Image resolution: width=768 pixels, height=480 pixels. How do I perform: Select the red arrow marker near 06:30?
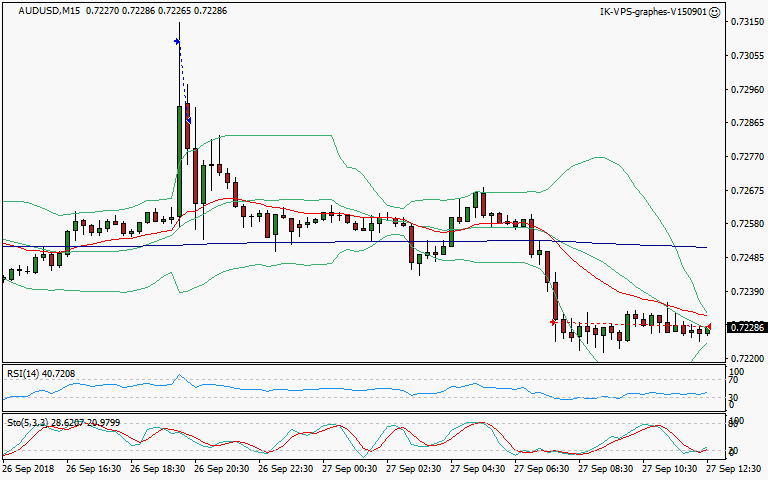(553, 322)
